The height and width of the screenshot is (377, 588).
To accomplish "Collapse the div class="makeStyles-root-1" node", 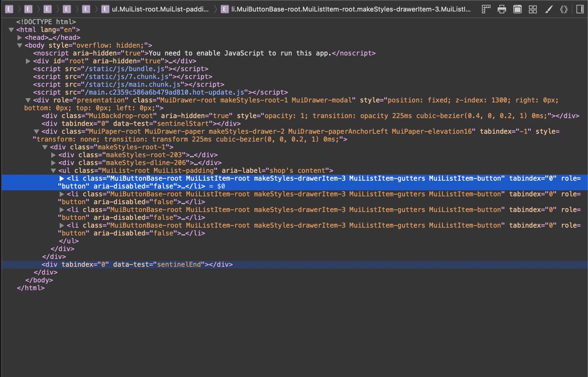I will click(45, 147).
